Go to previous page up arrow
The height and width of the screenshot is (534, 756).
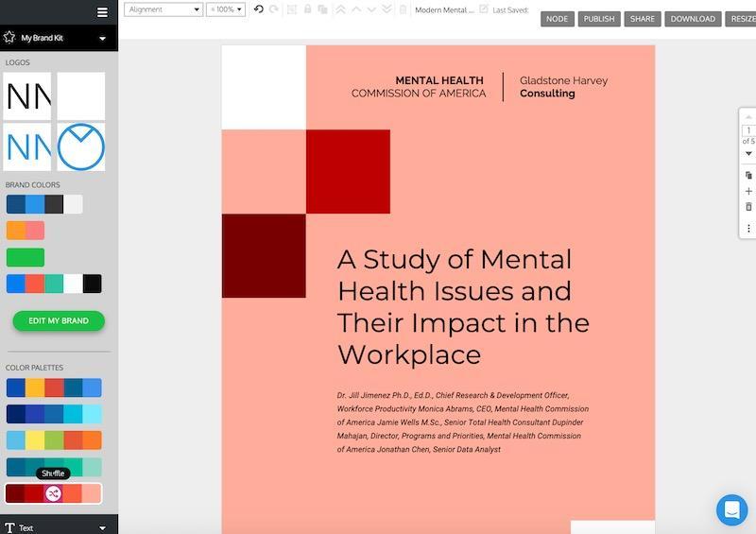(748, 117)
